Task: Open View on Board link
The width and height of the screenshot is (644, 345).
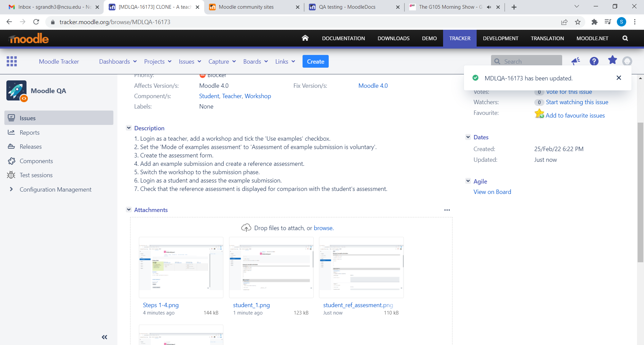Action: (492, 192)
